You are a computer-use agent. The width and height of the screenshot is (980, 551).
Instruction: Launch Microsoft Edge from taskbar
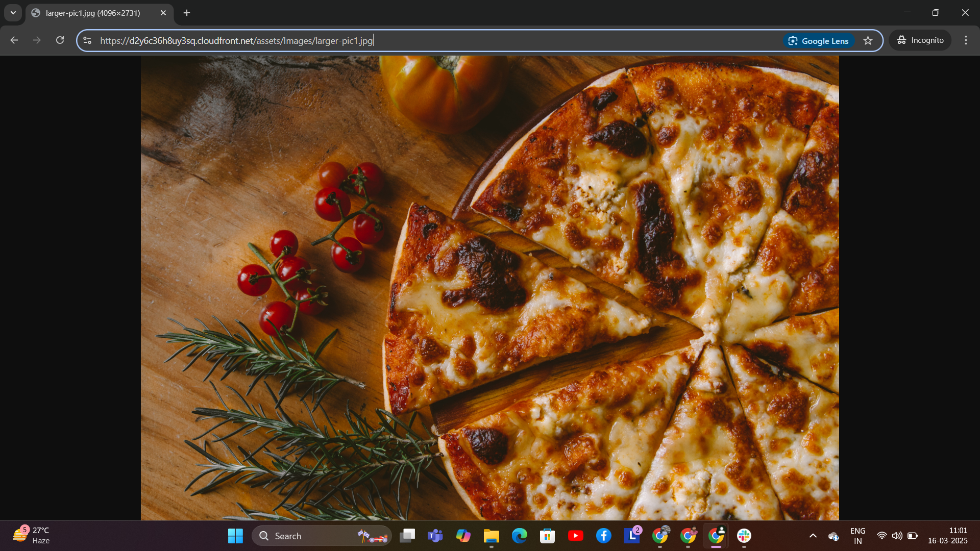click(520, 536)
